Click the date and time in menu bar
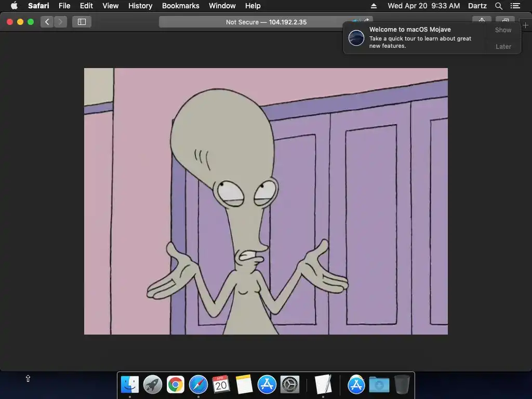532x399 pixels. tap(424, 6)
